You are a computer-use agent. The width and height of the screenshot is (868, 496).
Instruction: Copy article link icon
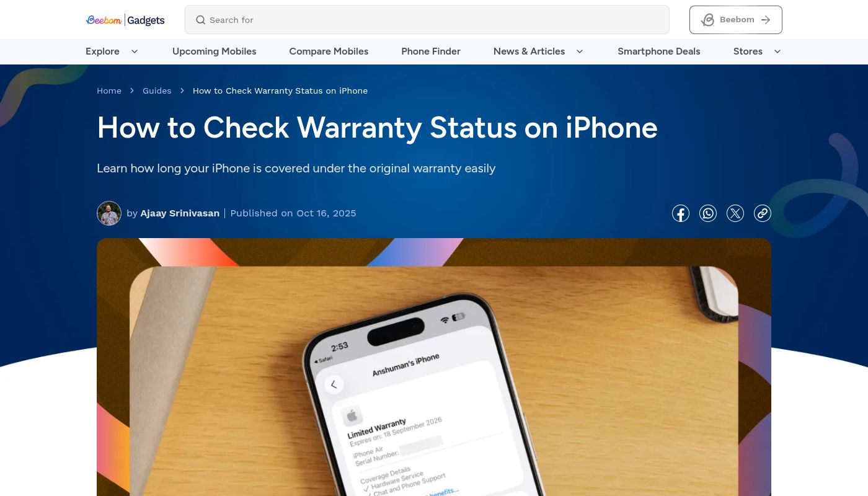click(x=763, y=213)
